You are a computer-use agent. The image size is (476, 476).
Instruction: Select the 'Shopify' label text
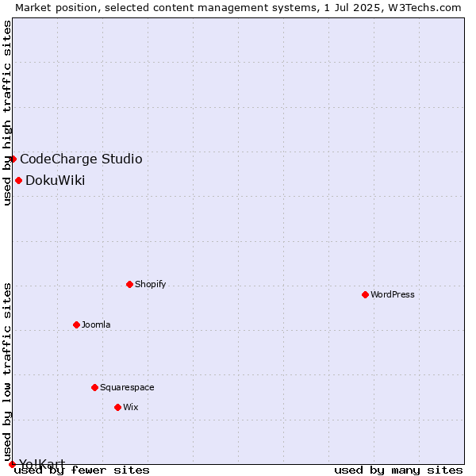coord(150,285)
